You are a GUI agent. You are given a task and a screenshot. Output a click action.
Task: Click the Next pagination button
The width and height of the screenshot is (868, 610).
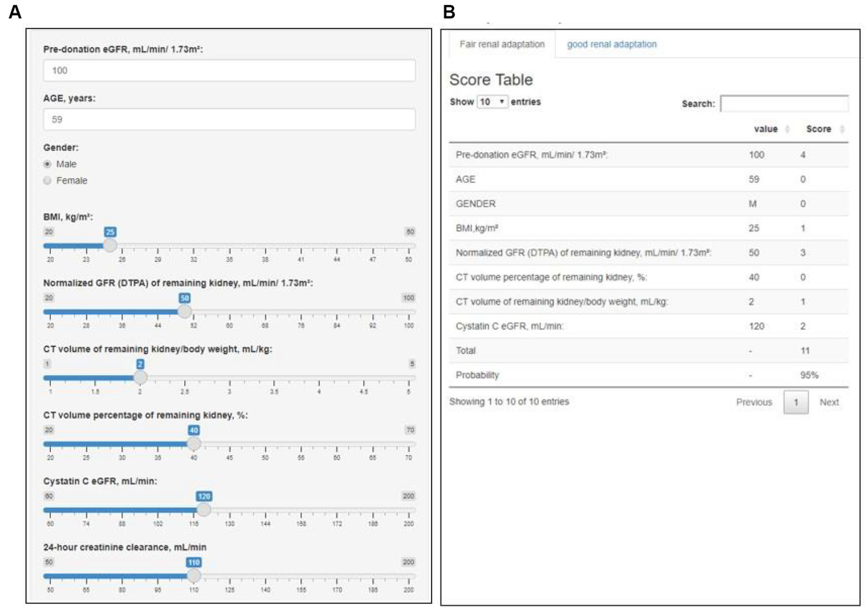click(828, 402)
